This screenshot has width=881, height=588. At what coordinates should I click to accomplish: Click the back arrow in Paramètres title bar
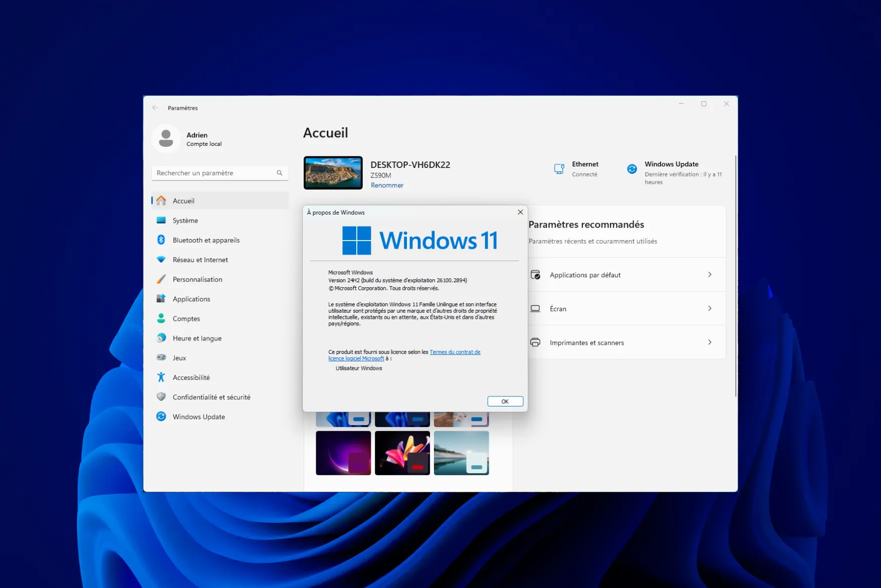pos(155,108)
